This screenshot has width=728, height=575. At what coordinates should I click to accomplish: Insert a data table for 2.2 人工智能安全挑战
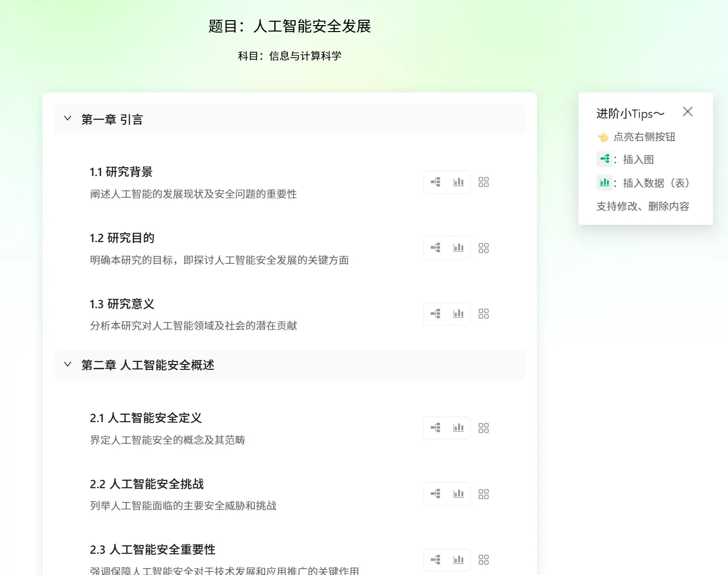pos(459,494)
